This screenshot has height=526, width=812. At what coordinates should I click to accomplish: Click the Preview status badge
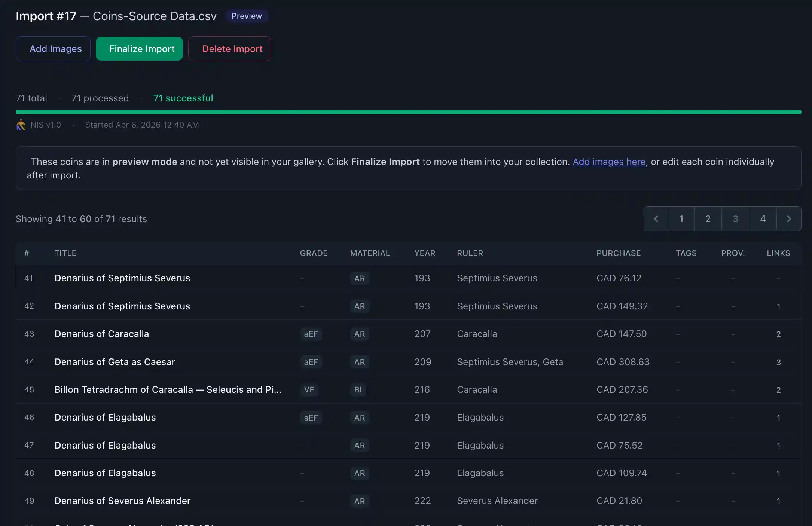coord(247,16)
